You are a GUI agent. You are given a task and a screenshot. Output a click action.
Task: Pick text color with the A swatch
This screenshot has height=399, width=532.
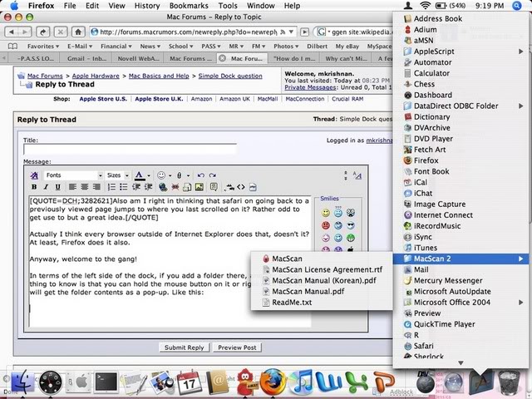139,175
